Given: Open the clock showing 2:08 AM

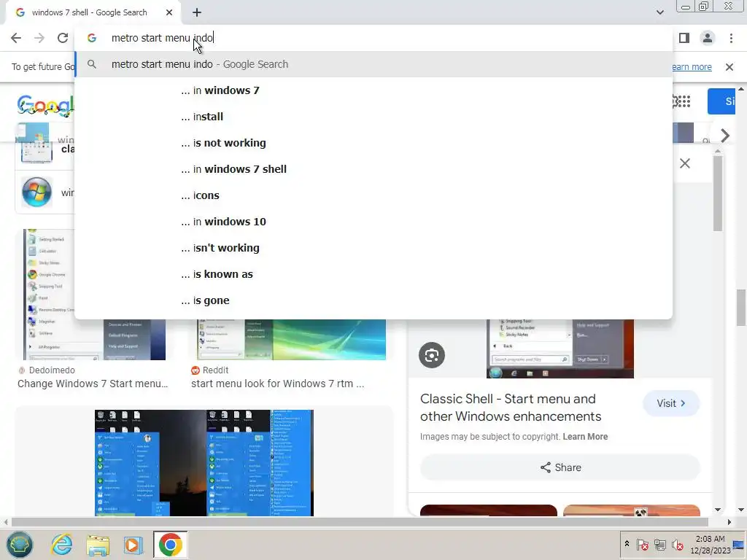Looking at the screenshot, I should click(711, 545).
